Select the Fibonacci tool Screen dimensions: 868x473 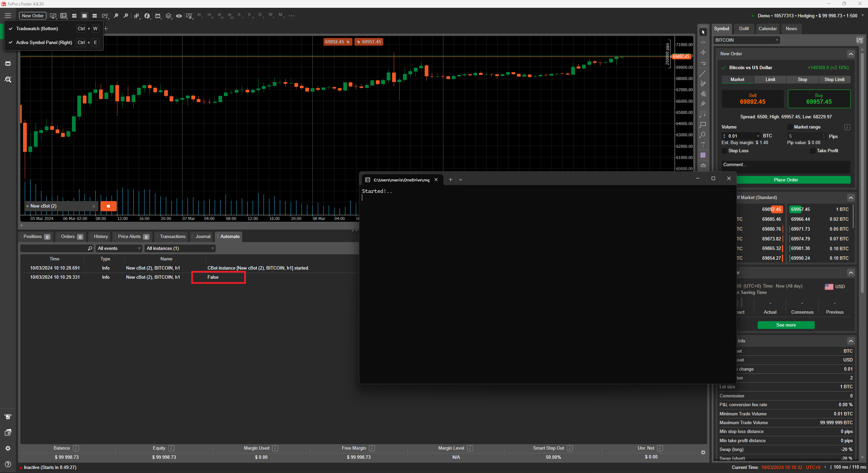[x=703, y=114]
